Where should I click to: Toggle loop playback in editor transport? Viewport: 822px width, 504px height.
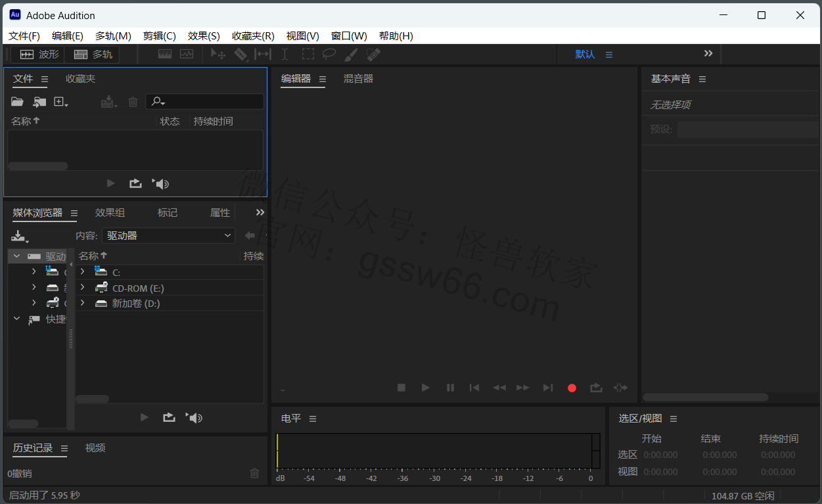click(x=596, y=388)
